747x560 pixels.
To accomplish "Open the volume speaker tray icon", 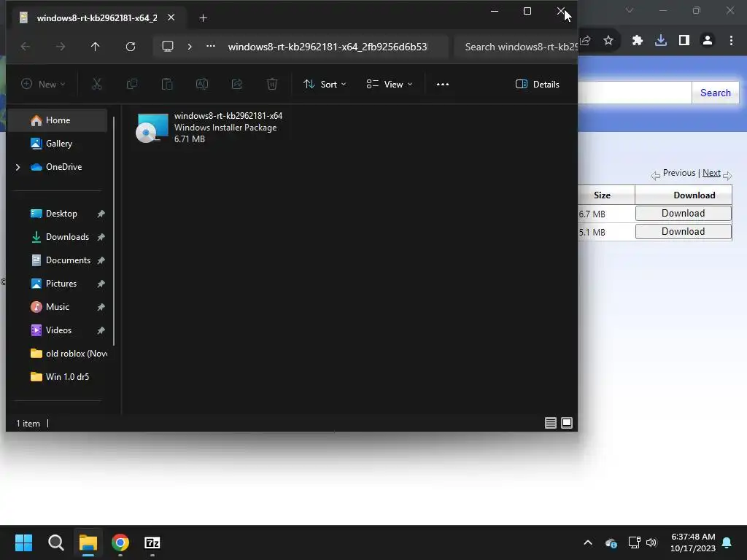I will pyautogui.click(x=651, y=542).
